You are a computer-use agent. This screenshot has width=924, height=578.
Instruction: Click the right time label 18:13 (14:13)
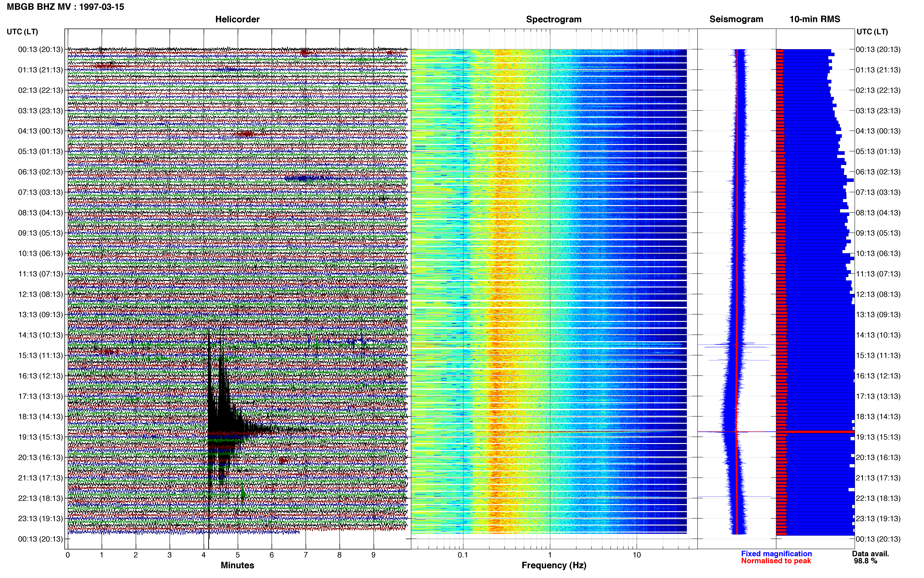(878, 417)
